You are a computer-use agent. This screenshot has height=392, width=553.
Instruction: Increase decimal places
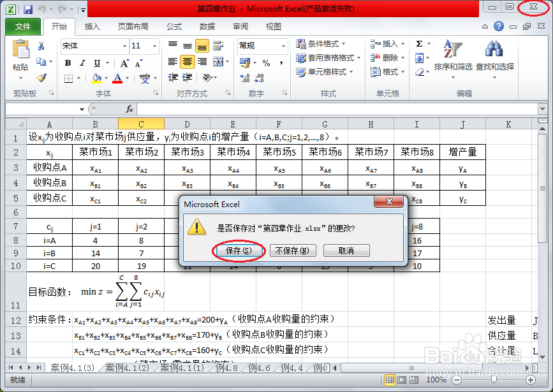click(x=245, y=78)
